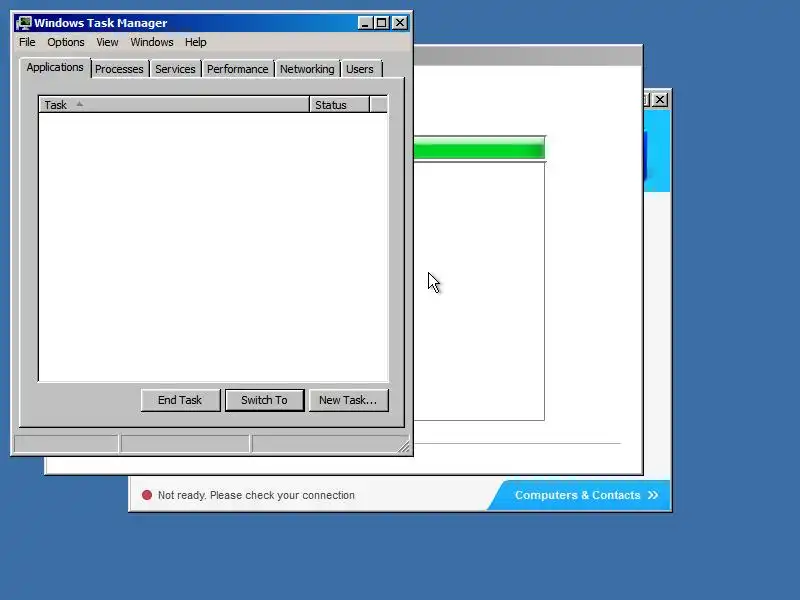The height and width of the screenshot is (600, 800).
Task: Switch to the Users tab
Action: click(x=360, y=69)
